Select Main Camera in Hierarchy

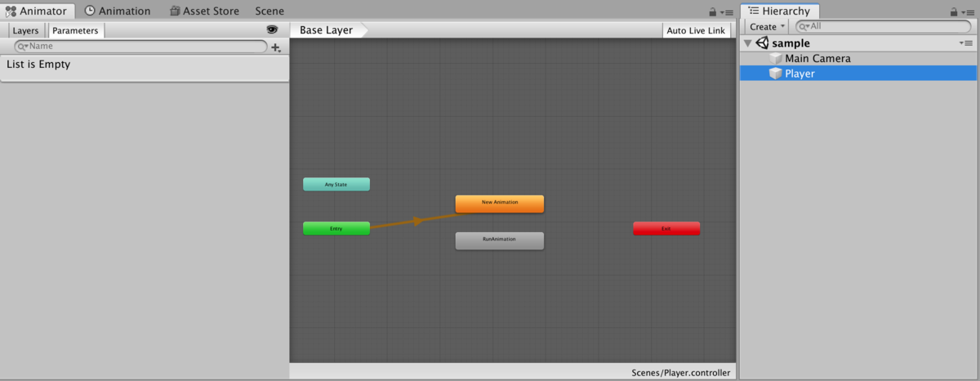click(858, 58)
